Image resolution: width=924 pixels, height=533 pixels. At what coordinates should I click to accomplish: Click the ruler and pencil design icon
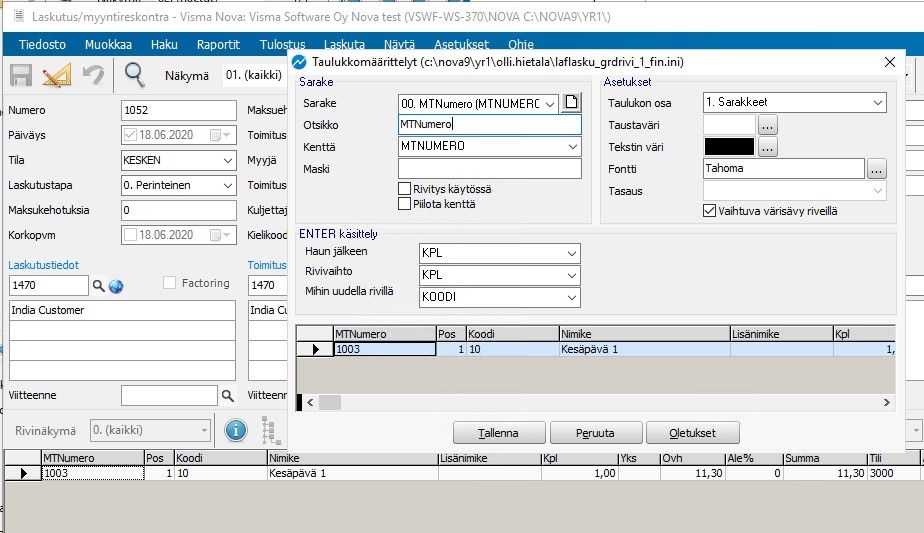pyautogui.click(x=57, y=75)
